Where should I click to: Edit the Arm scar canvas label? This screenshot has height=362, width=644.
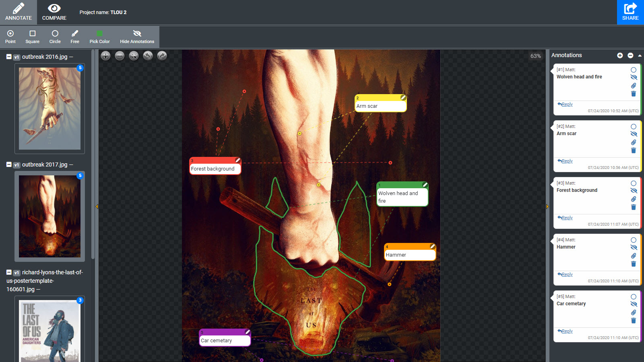tap(403, 98)
